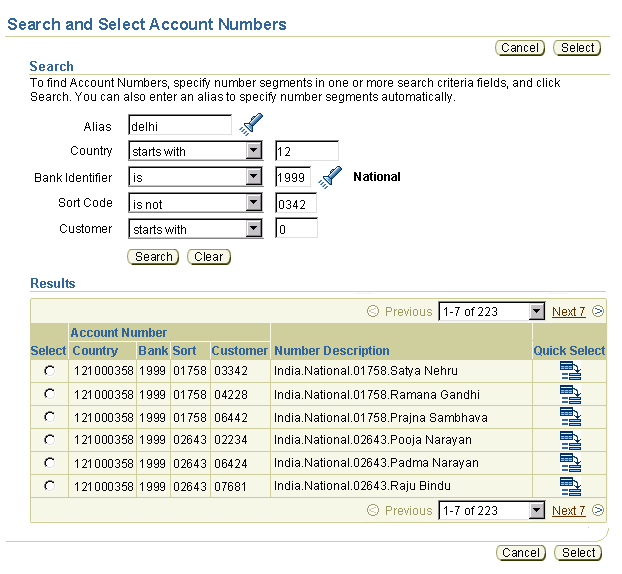
Task: Click into the Alias text field
Action: pyautogui.click(x=180, y=125)
